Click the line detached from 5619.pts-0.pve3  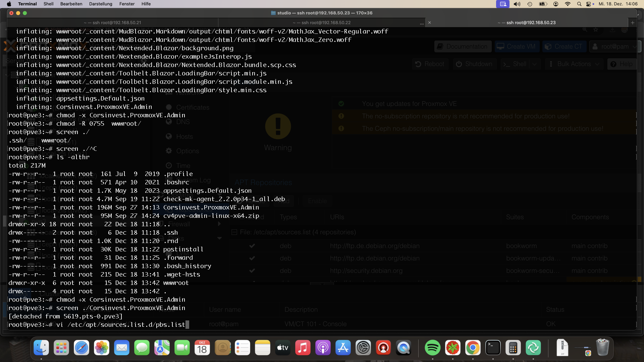[x=65, y=316]
